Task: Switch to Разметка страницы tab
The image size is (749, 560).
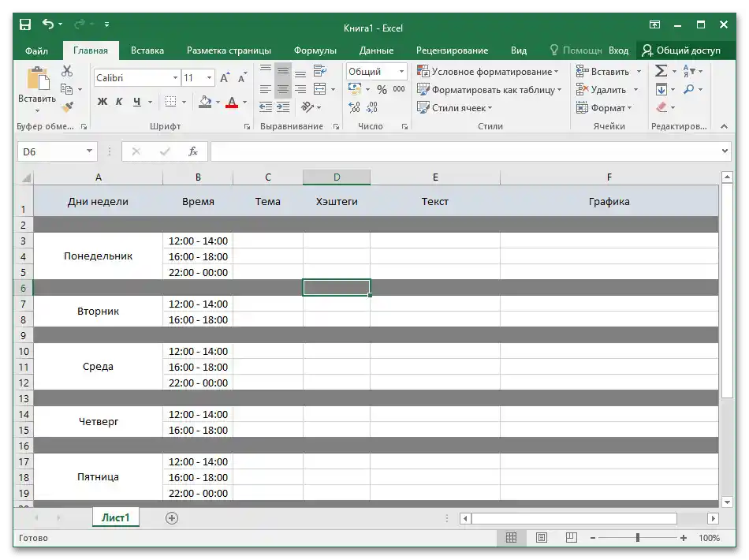Action: (229, 50)
